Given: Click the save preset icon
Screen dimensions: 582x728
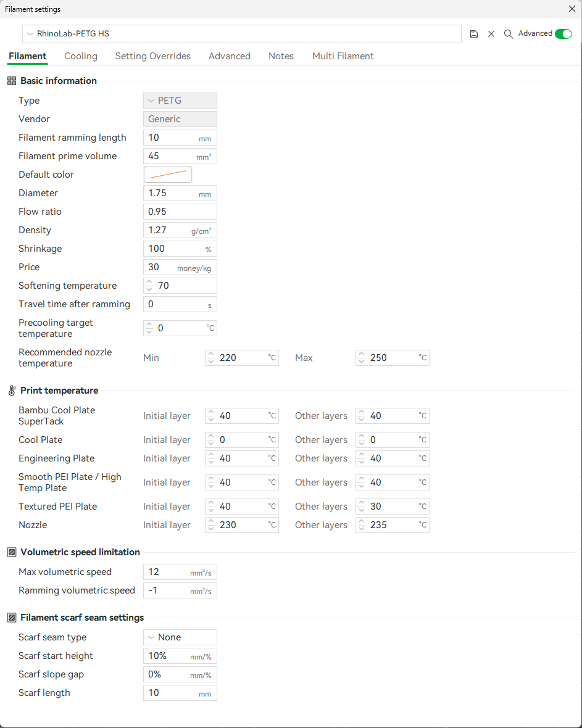Looking at the screenshot, I should [474, 34].
